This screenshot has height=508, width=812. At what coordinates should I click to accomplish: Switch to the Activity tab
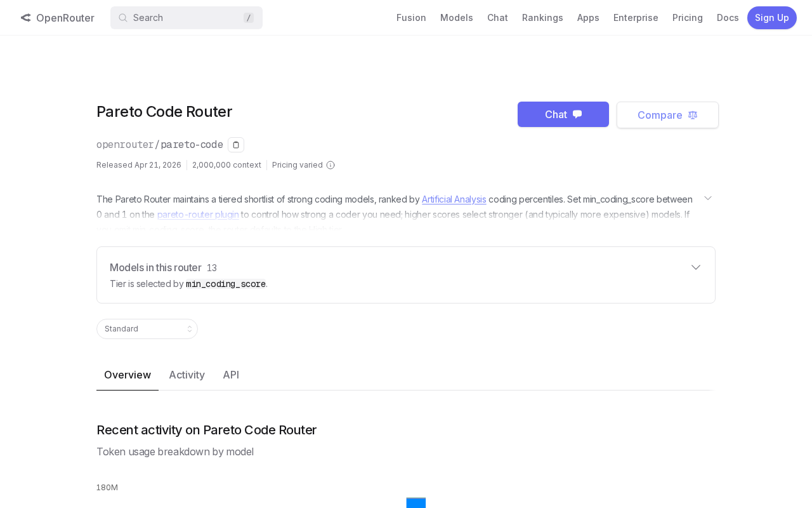coord(187,375)
